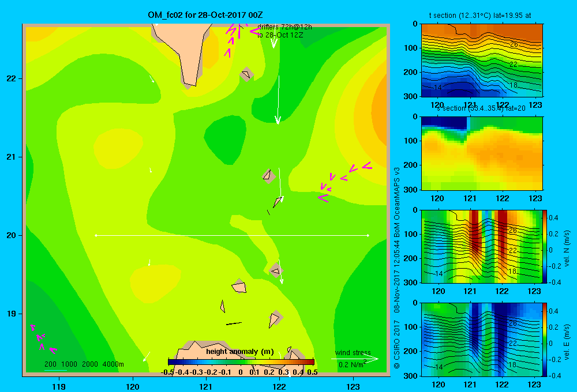
Task: Click the white wind stress reference arrow
Action: click(x=355, y=359)
